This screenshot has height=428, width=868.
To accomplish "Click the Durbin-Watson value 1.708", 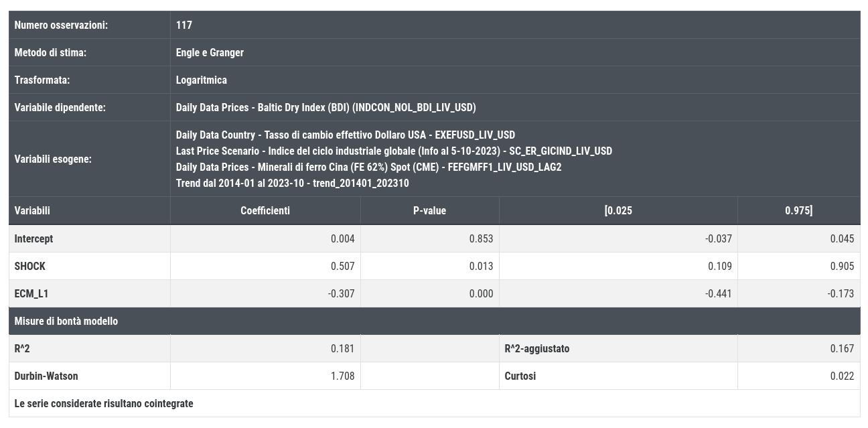I will [343, 376].
